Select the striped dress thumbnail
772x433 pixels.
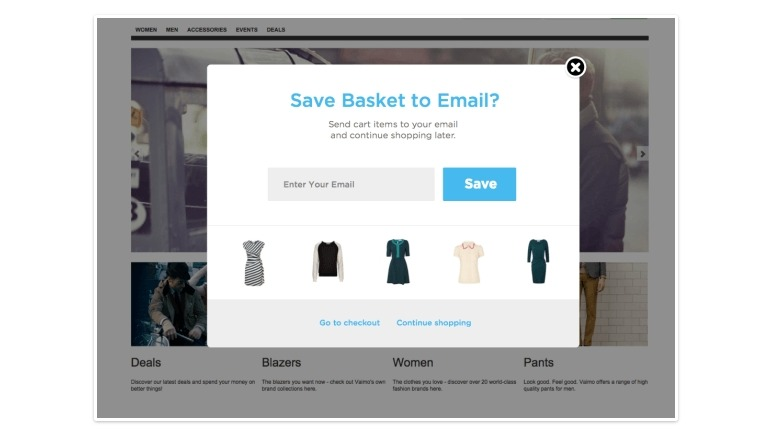(x=254, y=263)
